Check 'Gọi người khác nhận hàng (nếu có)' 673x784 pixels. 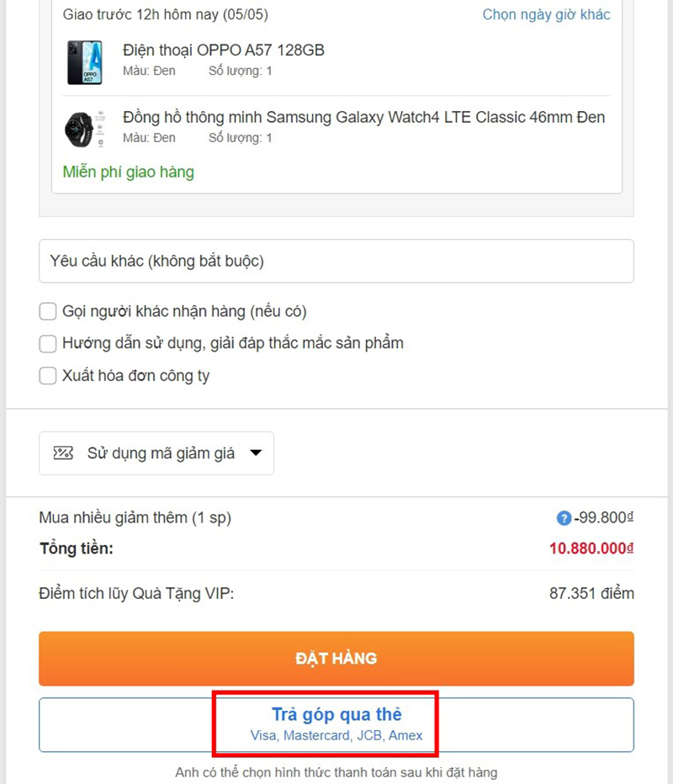tap(48, 310)
